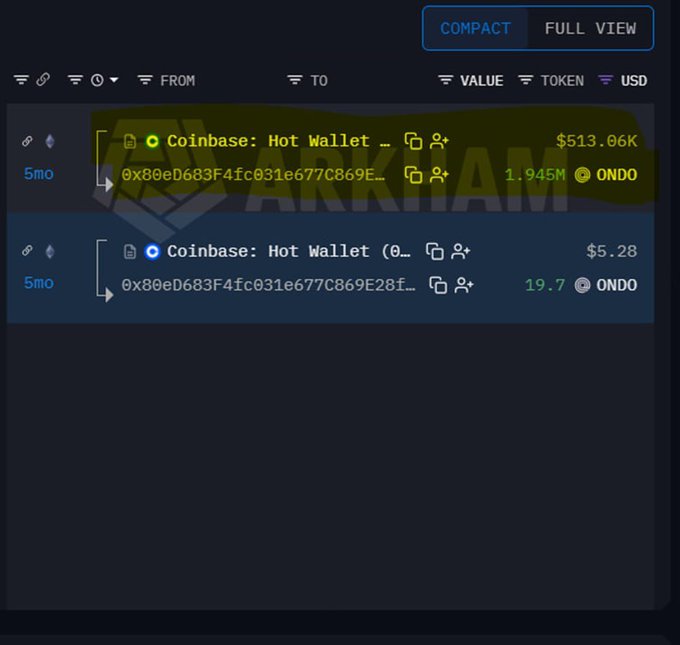Viewport: 680px width, 645px height.
Task: Click Ethereum chain icon in $513.06K row
Action: coord(50,141)
